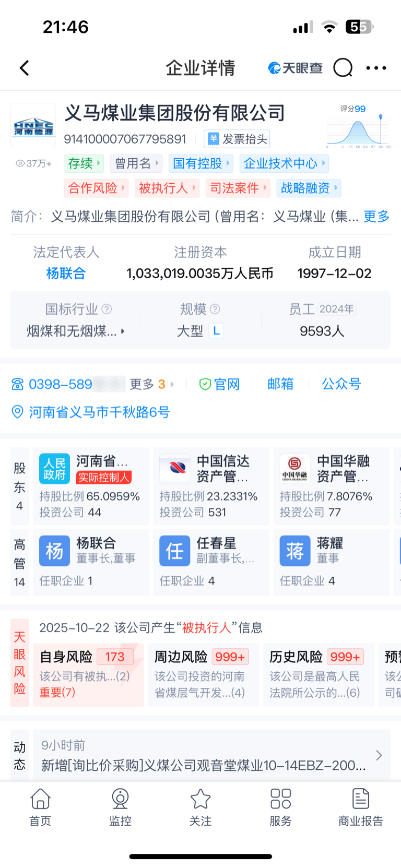Tap the 实际控制人 red badge
Viewport: 401px width, 868px height.
[104, 477]
